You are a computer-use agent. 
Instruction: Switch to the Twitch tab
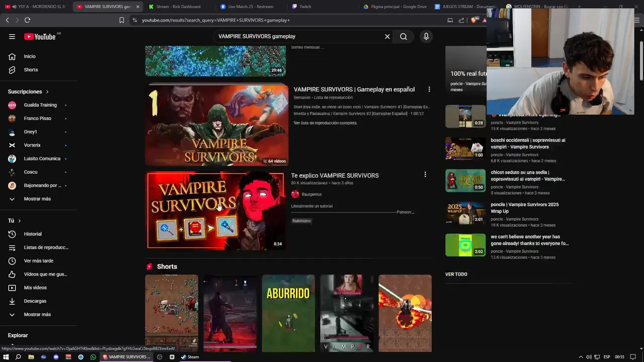[305, 7]
